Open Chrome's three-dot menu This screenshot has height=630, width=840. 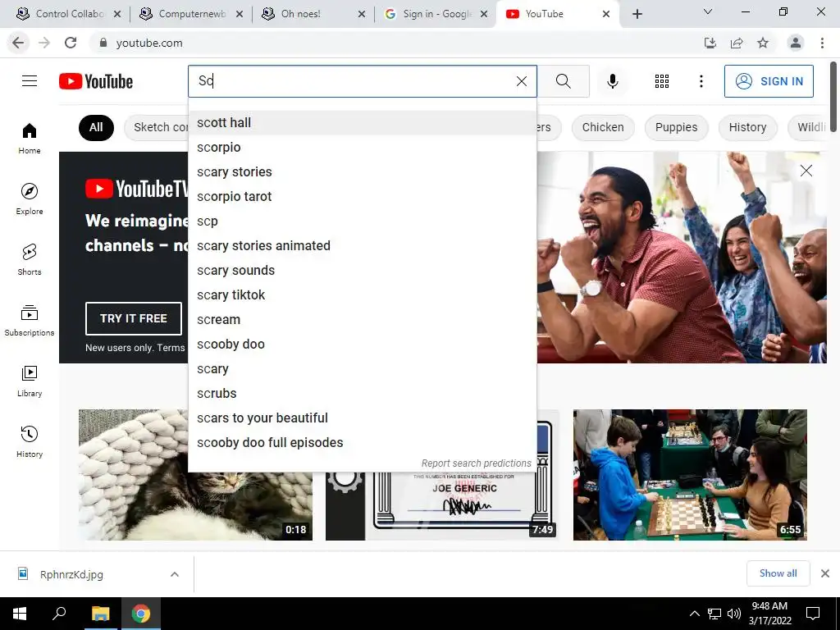tap(822, 43)
